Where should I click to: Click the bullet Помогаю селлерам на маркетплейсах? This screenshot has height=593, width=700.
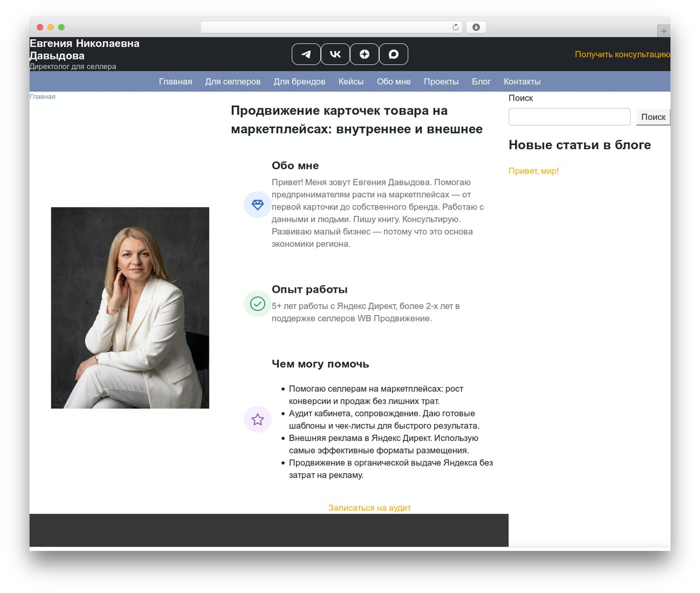point(376,395)
